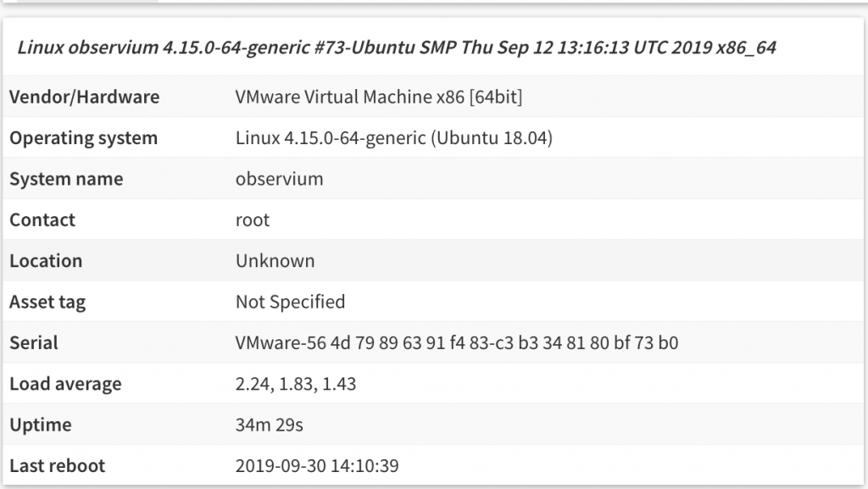This screenshot has width=868, height=489.
Task: Select the System name label
Action: 66,179
